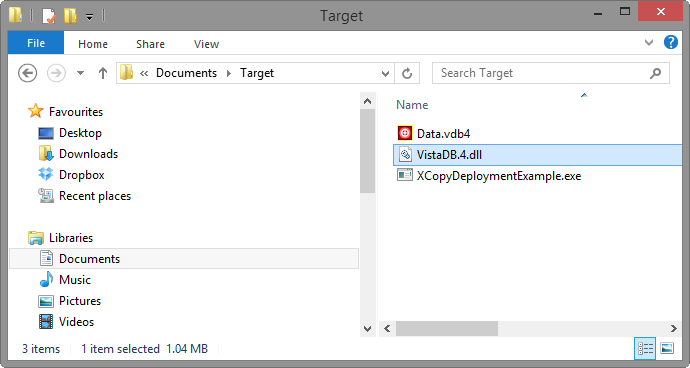Image resolution: width=690 pixels, height=368 pixels.
Task: Refresh the Target folder
Action: (x=407, y=73)
